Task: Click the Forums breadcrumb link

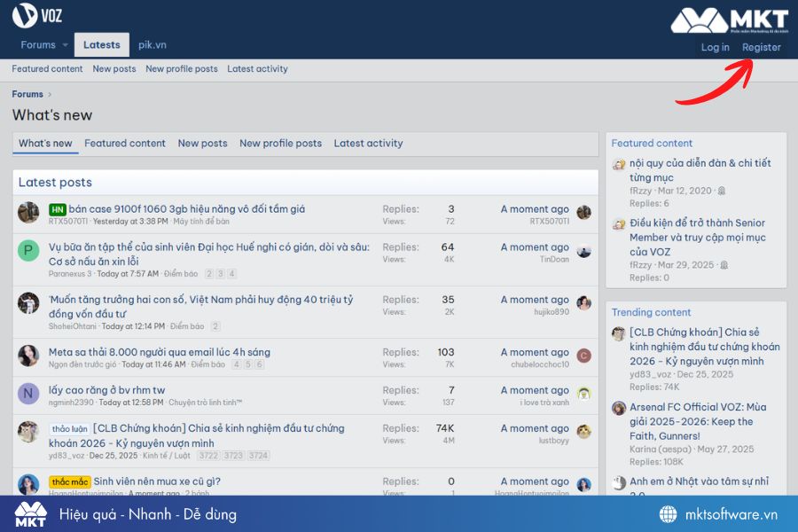Action: click(x=27, y=94)
